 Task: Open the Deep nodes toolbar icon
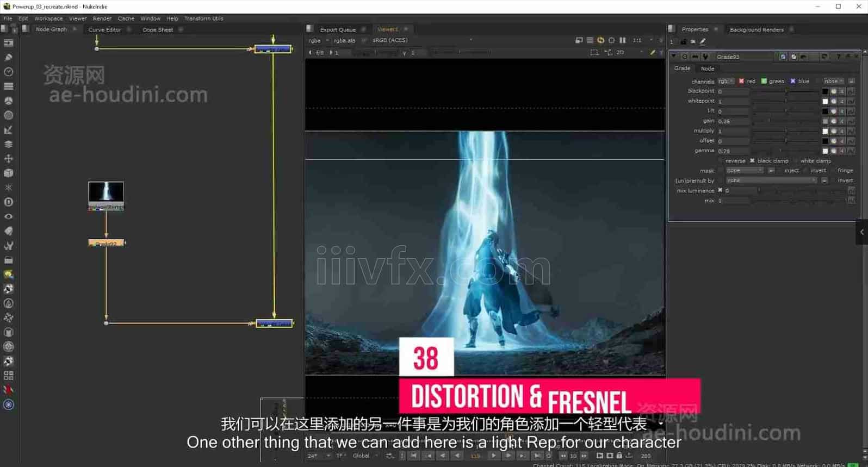(x=9, y=202)
